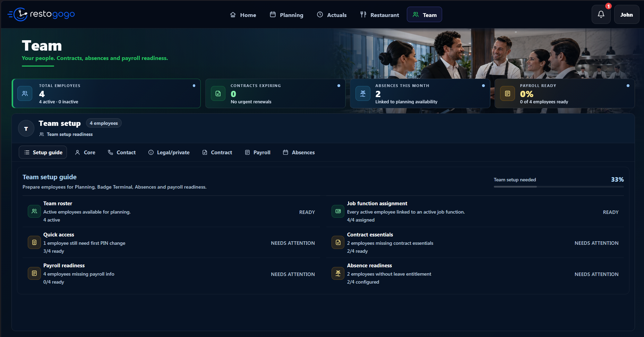This screenshot has width=644, height=337.
Task: Click NEEDS ATTENTION status for Payroll readiness
Action: [x=293, y=274]
